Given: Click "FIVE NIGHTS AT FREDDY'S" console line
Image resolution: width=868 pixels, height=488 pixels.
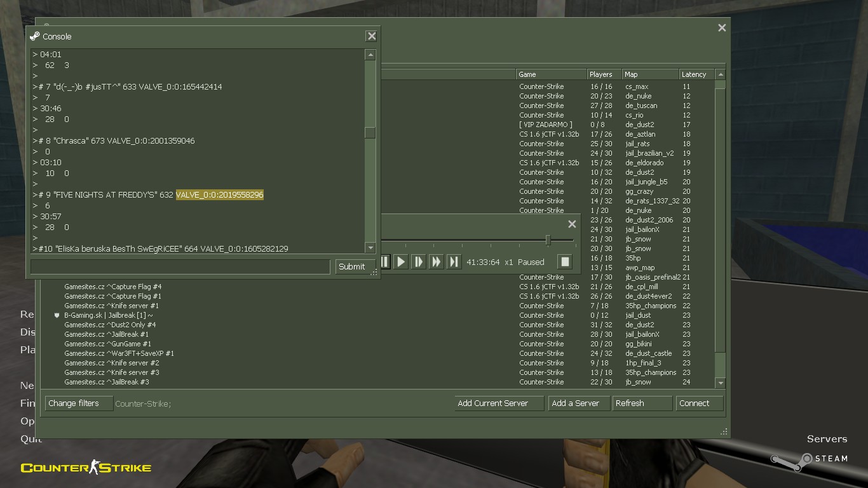Looking at the screenshot, I should pyautogui.click(x=148, y=194).
